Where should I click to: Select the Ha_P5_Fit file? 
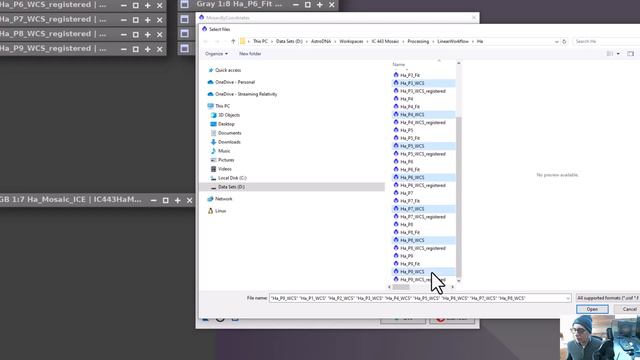tap(410, 138)
